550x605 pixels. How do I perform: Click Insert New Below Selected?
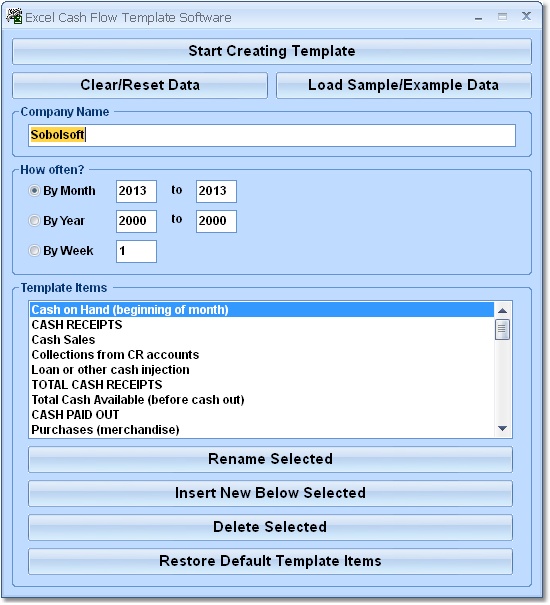pos(270,493)
